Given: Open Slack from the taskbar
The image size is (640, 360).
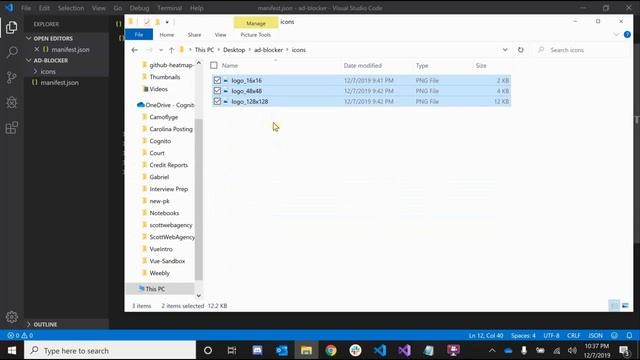Looking at the screenshot, I should tap(355, 350).
